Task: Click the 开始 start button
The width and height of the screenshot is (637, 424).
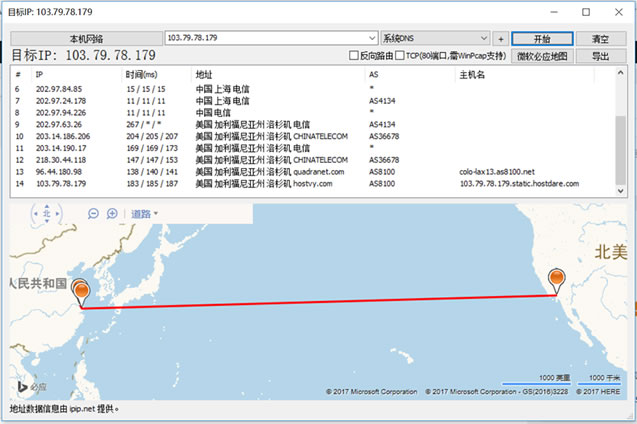Action: click(541, 38)
